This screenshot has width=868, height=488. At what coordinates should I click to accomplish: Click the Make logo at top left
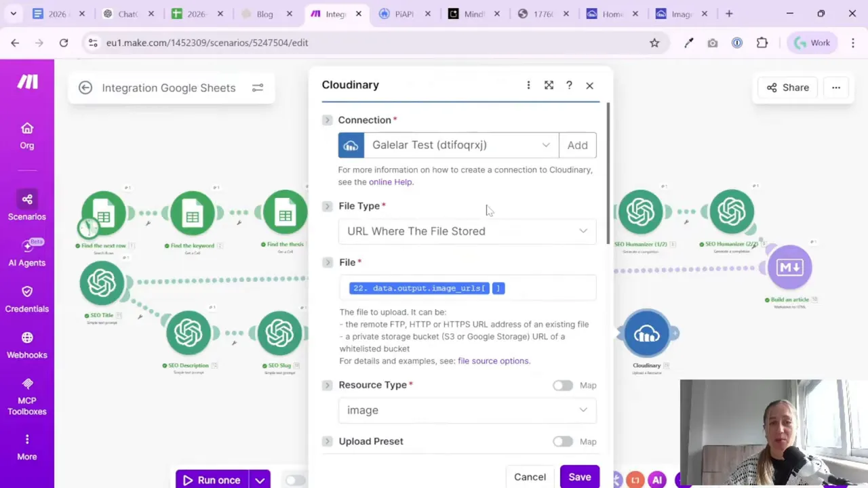(27, 82)
